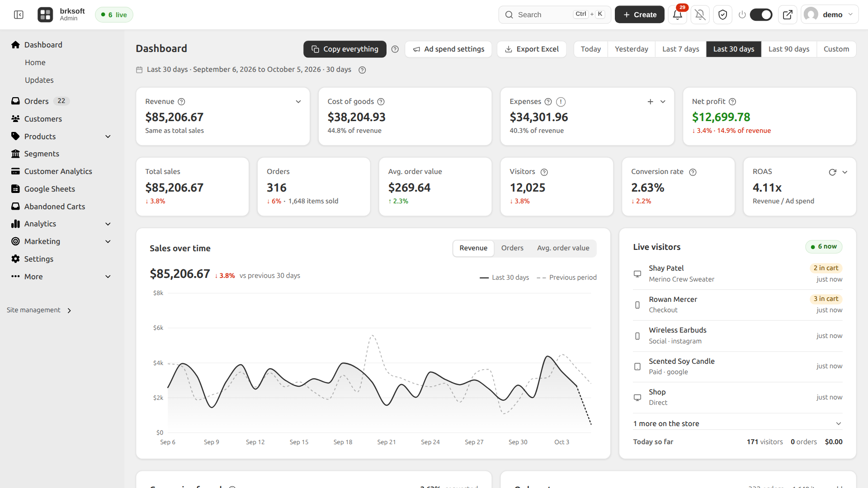
Task: Open Orders in sidebar
Action: [36, 101]
